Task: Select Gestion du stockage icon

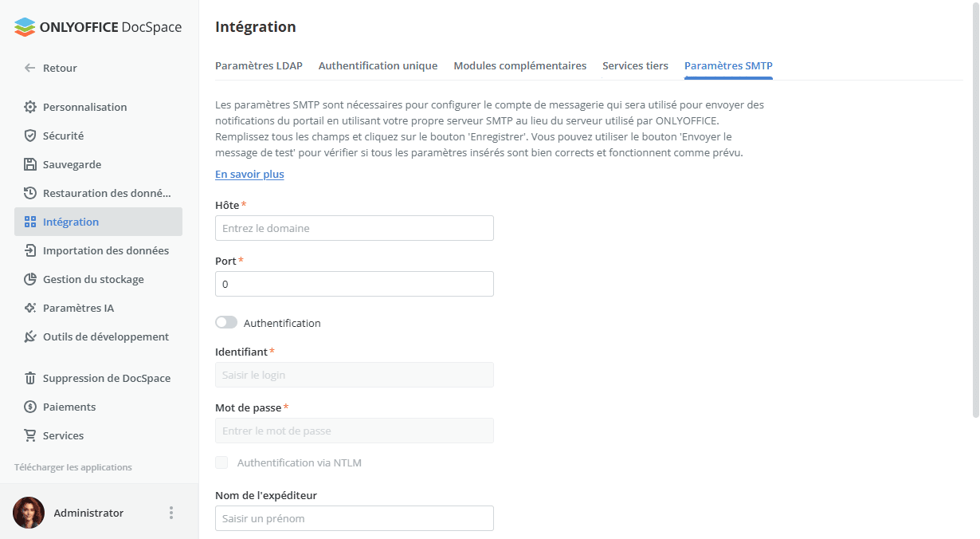Action: (x=28, y=278)
